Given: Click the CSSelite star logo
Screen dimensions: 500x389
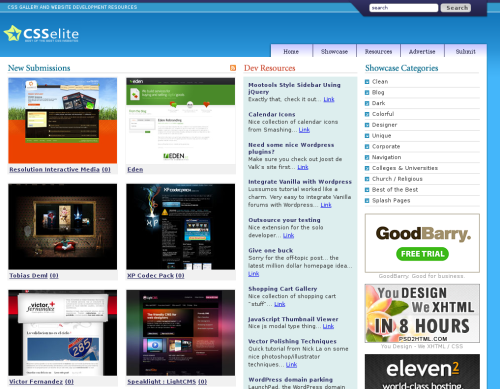Looking at the screenshot, I should coord(12,33).
